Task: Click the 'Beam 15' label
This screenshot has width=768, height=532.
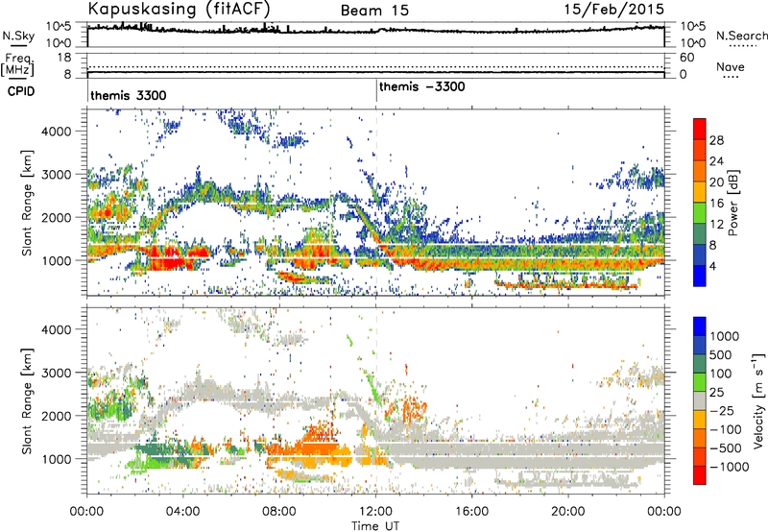Action: pos(374,11)
